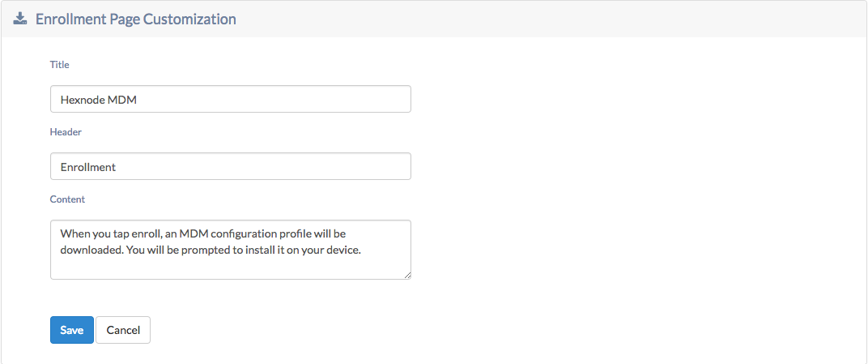Place cursor on the Enrollment text in Header
Screen dimensions: 868x364
(88, 167)
